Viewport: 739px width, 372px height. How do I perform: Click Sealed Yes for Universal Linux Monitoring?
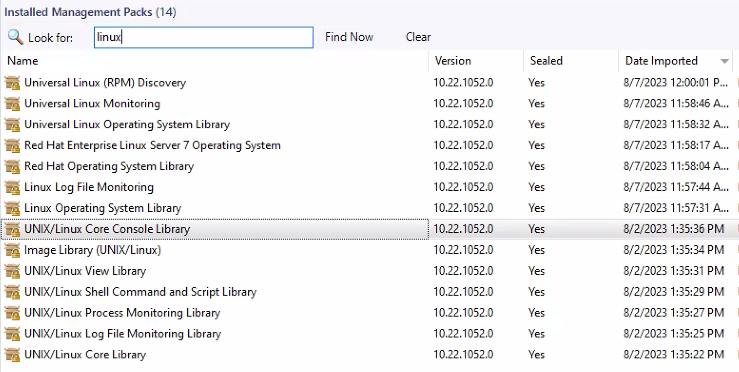(536, 103)
